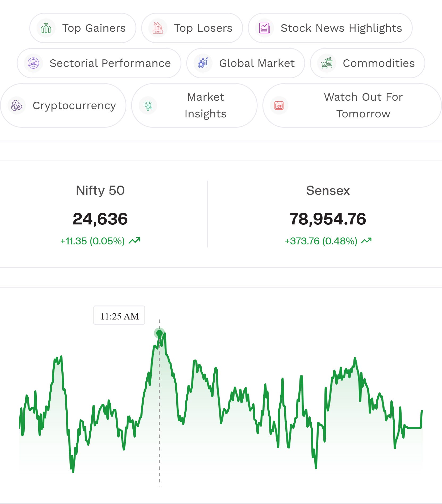This screenshot has height=504, width=442.
Task: Click the Global Market globe icon
Action: (203, 63)
